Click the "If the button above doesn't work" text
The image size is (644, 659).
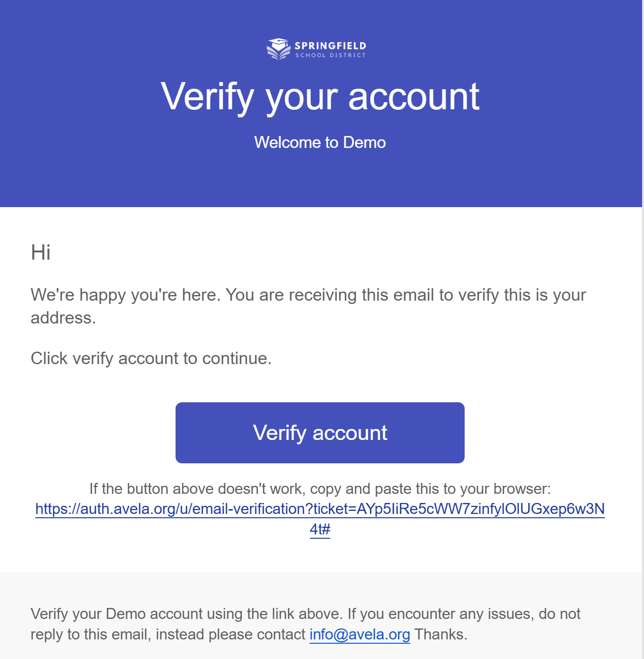click(197, 489)
